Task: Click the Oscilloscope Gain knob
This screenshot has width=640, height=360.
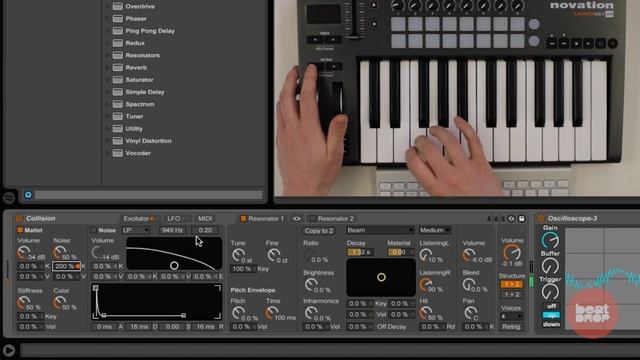Action: [x=550, y=240]
